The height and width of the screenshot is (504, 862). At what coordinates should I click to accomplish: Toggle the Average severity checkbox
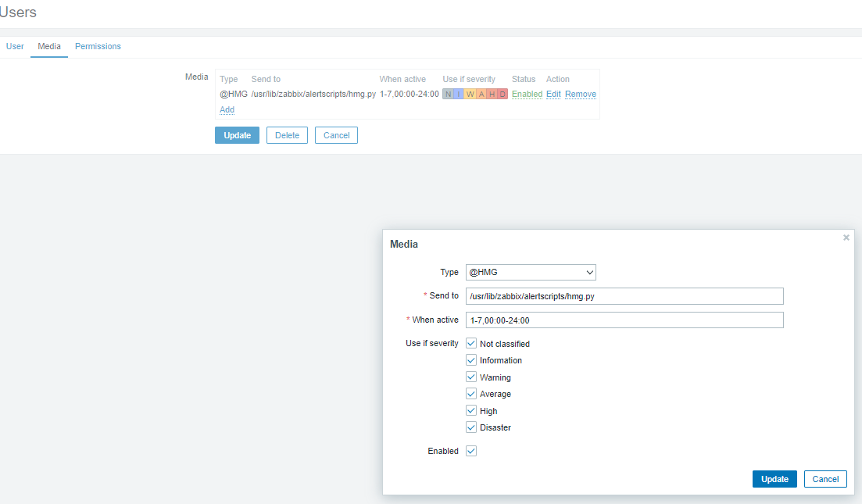click(471, 394)
